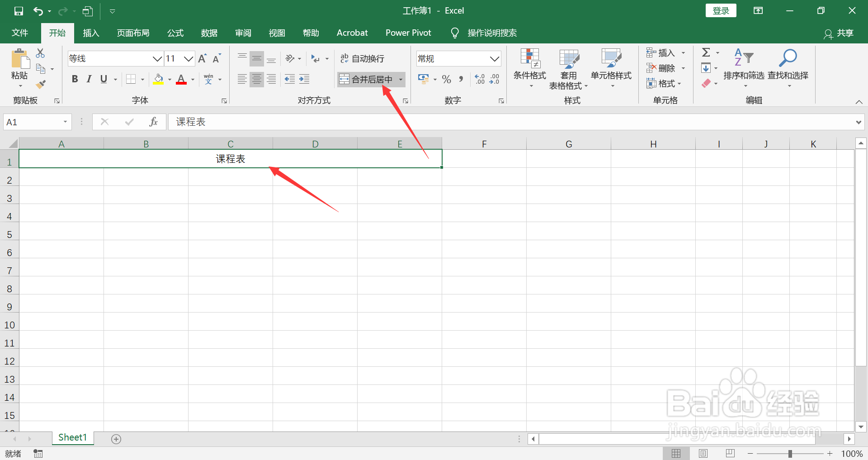868x460 pixels.
Task: Paste clipboard contents with the paste icon
Action: [x=19, y=60]
